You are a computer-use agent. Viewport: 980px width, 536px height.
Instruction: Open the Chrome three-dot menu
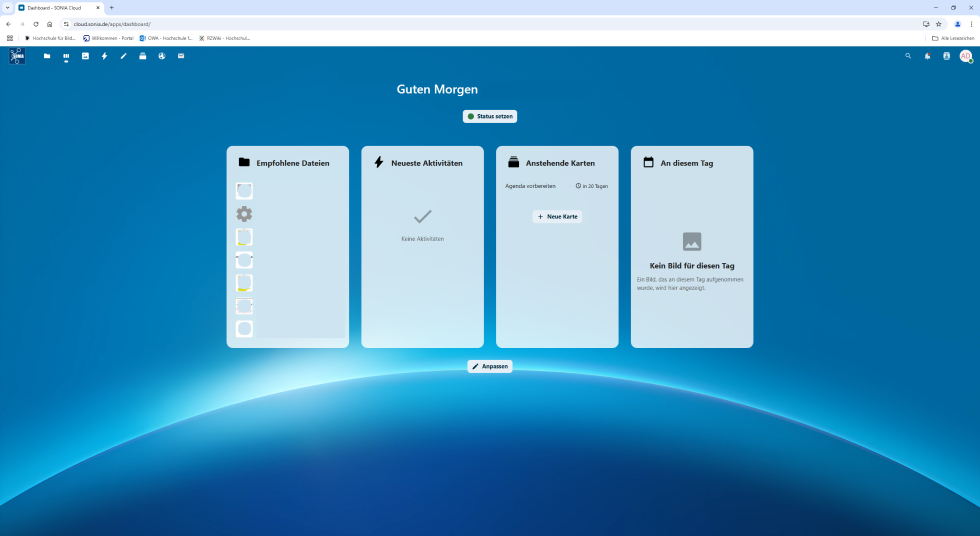(972, 23)
